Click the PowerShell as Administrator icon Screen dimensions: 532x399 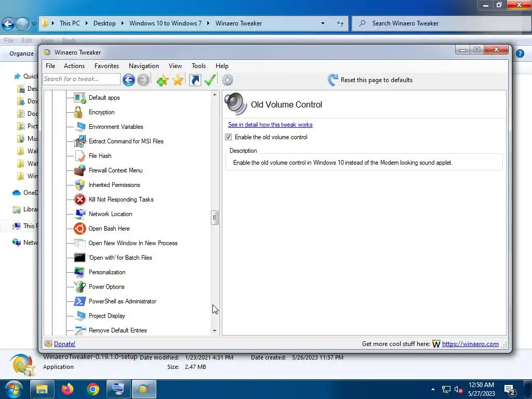click(79, 301)
